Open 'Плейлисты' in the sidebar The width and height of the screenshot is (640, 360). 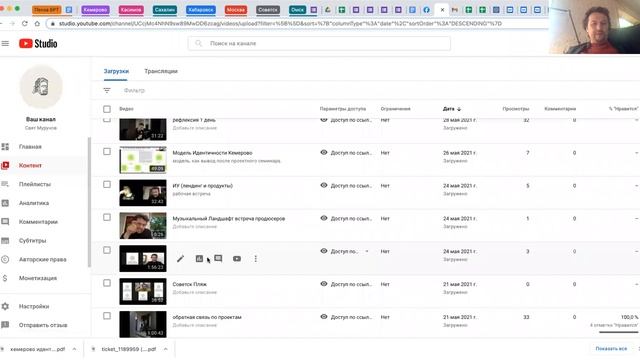(x=35, y=184)
